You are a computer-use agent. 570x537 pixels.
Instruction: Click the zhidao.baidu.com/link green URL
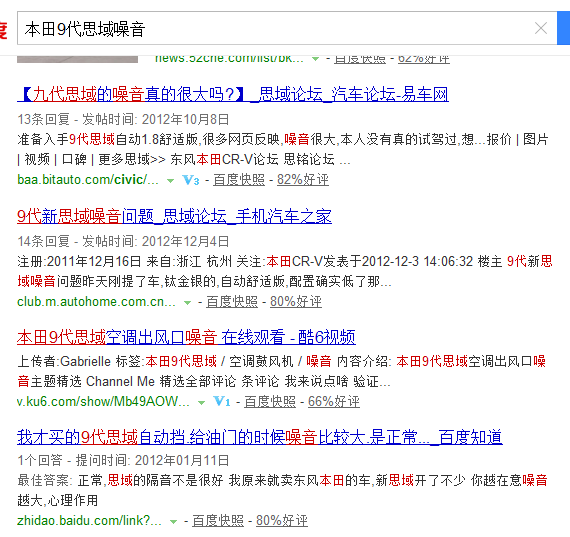[89, 521]
